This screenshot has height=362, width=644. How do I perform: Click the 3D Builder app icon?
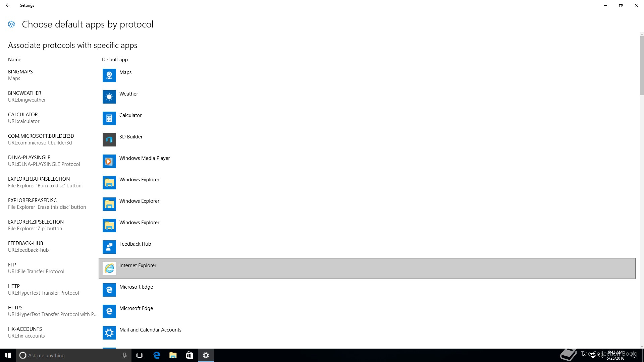(109, 140)
